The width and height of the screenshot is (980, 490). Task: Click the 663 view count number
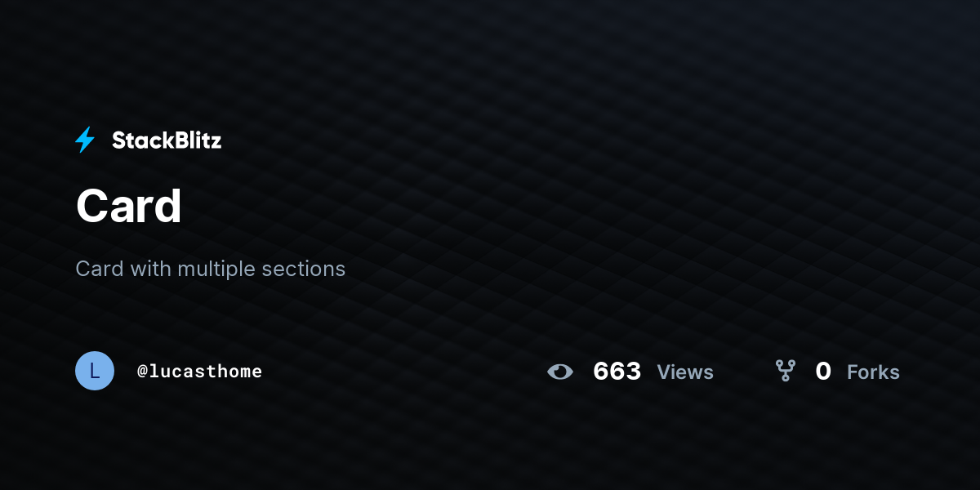pyautogui.click(x=617, y=372)
